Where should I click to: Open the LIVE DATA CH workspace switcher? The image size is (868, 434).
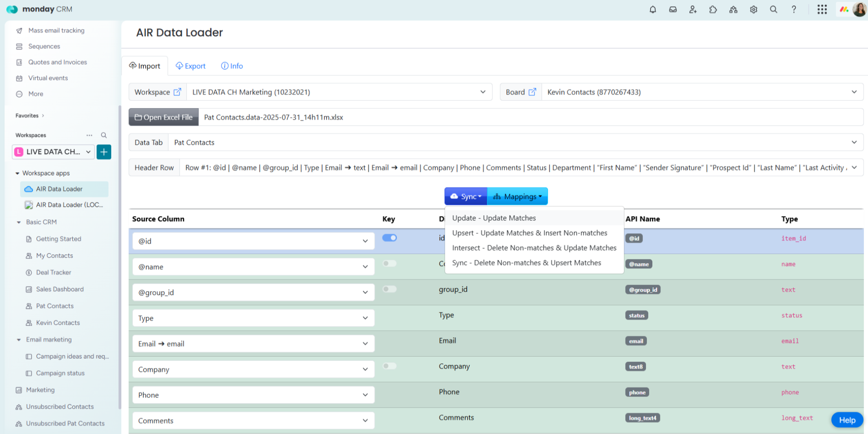tap(53, 152)
